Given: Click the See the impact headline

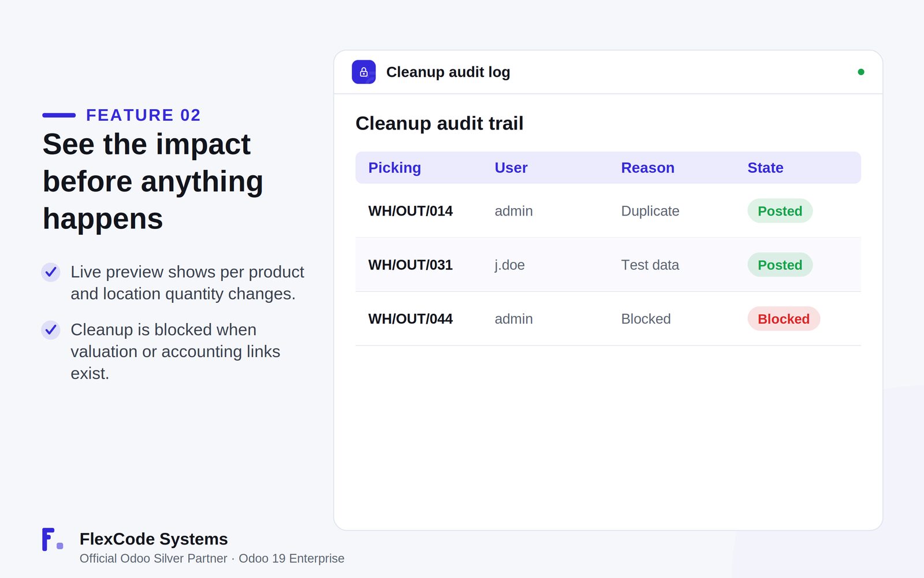Looking at the screenshot, I should pyautogui.click(x=153, y=181).
